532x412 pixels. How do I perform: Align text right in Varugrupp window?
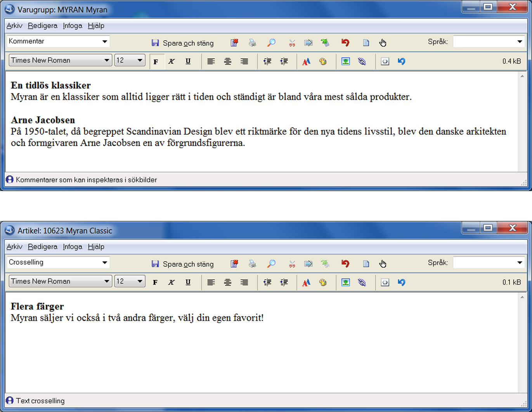tap(244, 61)
